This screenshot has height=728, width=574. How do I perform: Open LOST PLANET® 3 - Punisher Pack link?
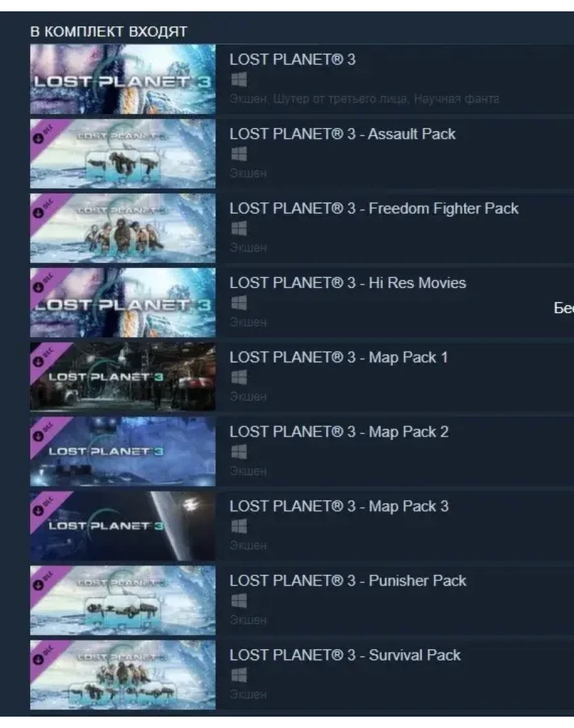(x=348, y=581)
